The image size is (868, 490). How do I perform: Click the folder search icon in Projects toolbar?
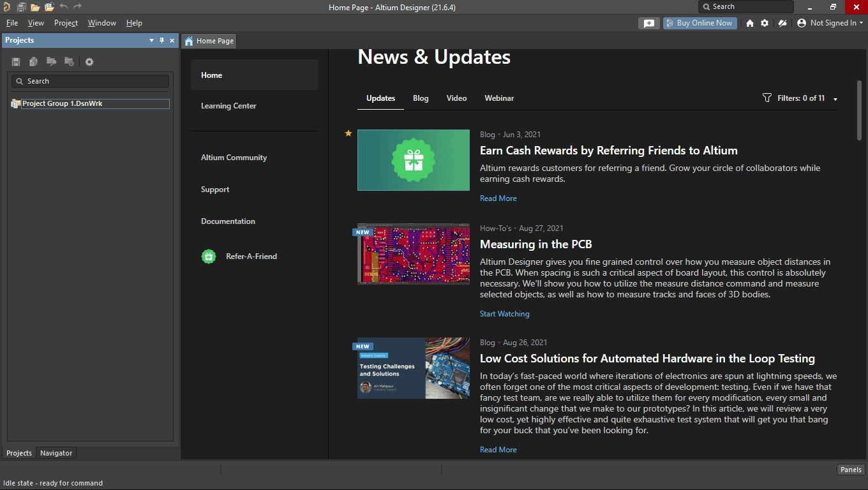(x=51, y=62)
